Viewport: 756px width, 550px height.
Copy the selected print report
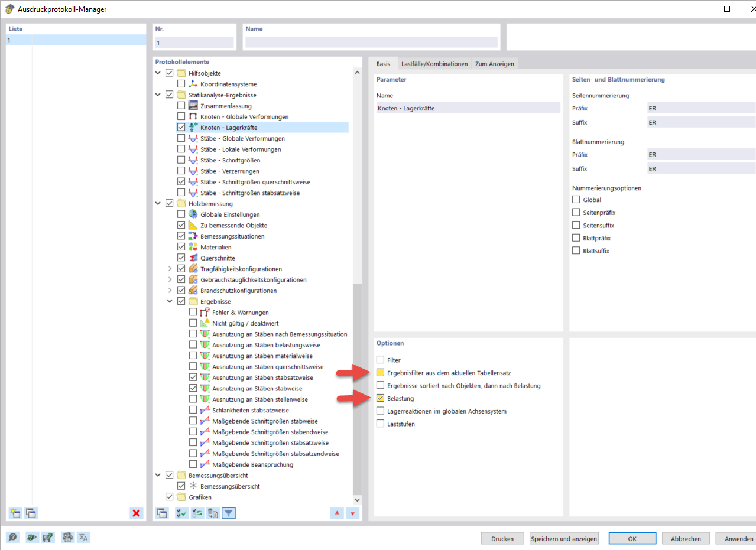click(x=30, y=513)
